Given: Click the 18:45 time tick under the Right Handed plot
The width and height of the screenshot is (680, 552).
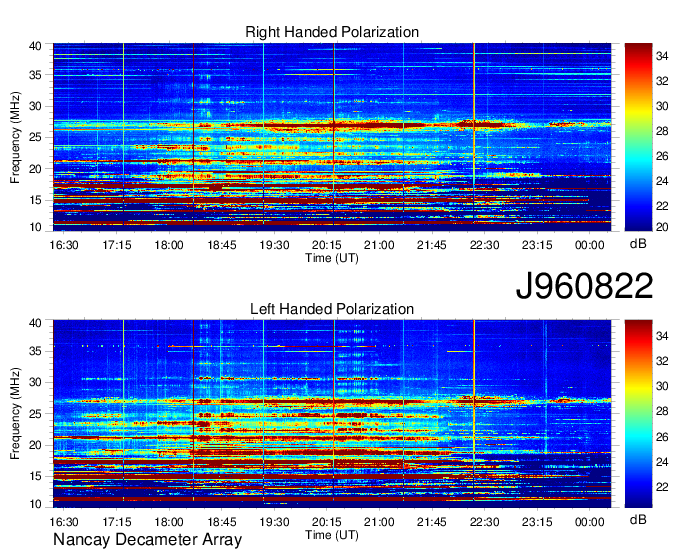Looking at the screenshot, I should [222, 245].
